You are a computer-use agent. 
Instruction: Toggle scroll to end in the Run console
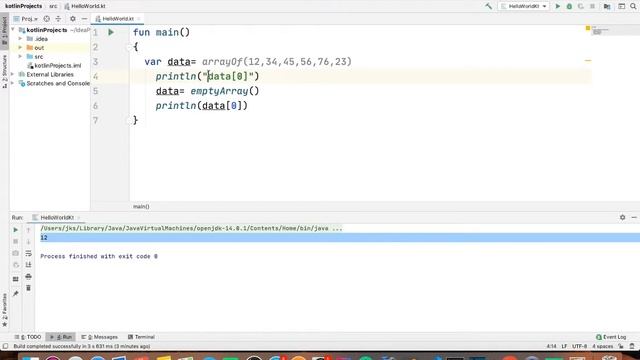[29, 265]
